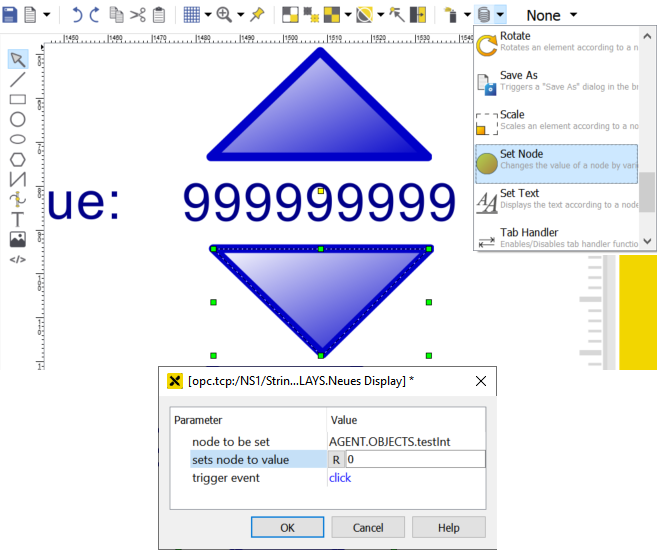657x552 pixels.
Task: Confirm the dialog with OK
Action: pyautogui.click(x=287, y=527)
